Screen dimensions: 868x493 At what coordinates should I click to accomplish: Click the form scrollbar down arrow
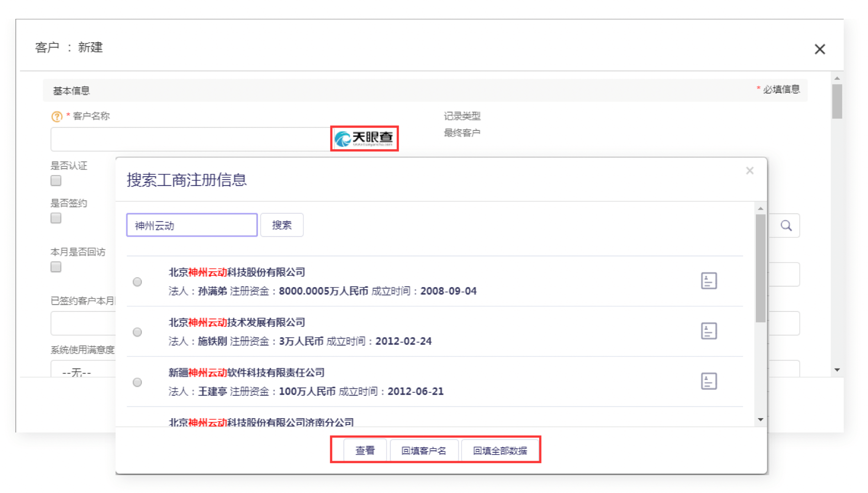837,370
